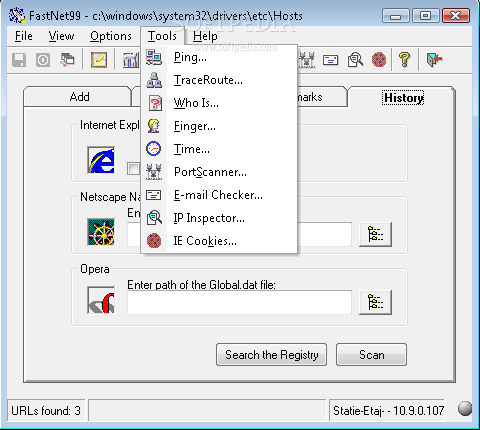Click the IE Cookies toolbar icon
Screen dimensions: 480x430
click(x=379, y=60)
